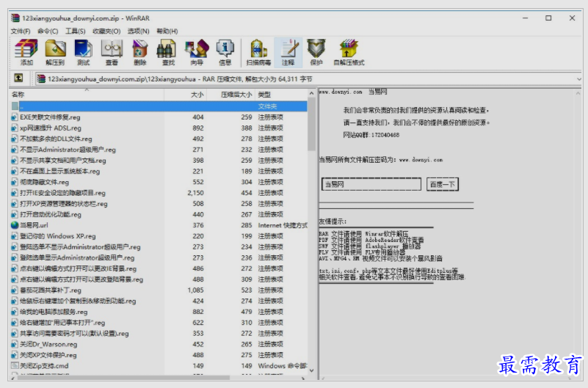Image resolution: width=588 pixels, height=388 pixels.
Task: Click the 查看 (View) toolbar icon
Action: pyautogui.click(x=112, y=52)
